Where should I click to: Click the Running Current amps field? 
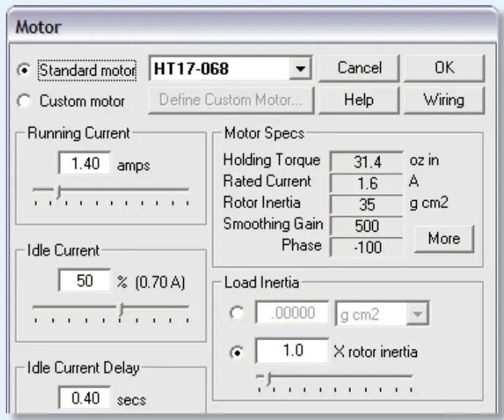point(84,163)
